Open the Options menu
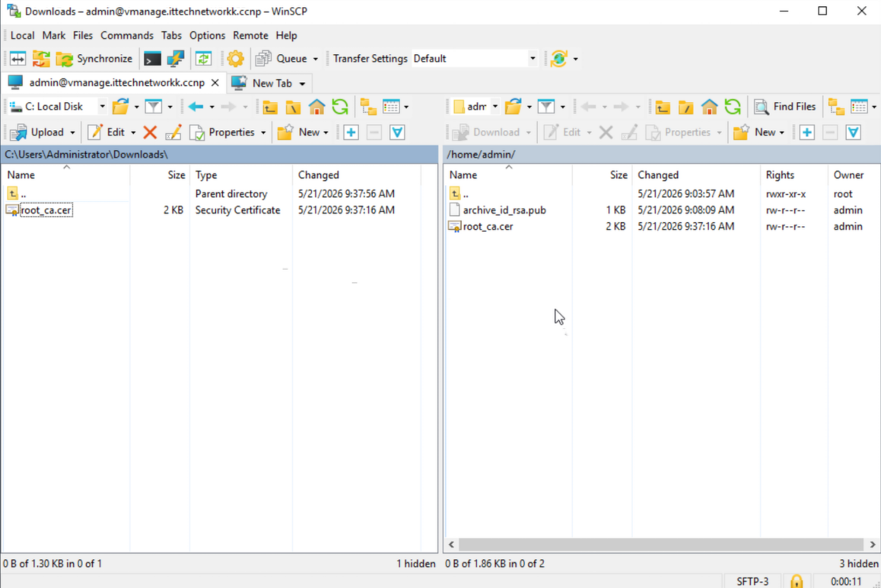This screenshot has width=881, height=588. [x=208, y=36]
